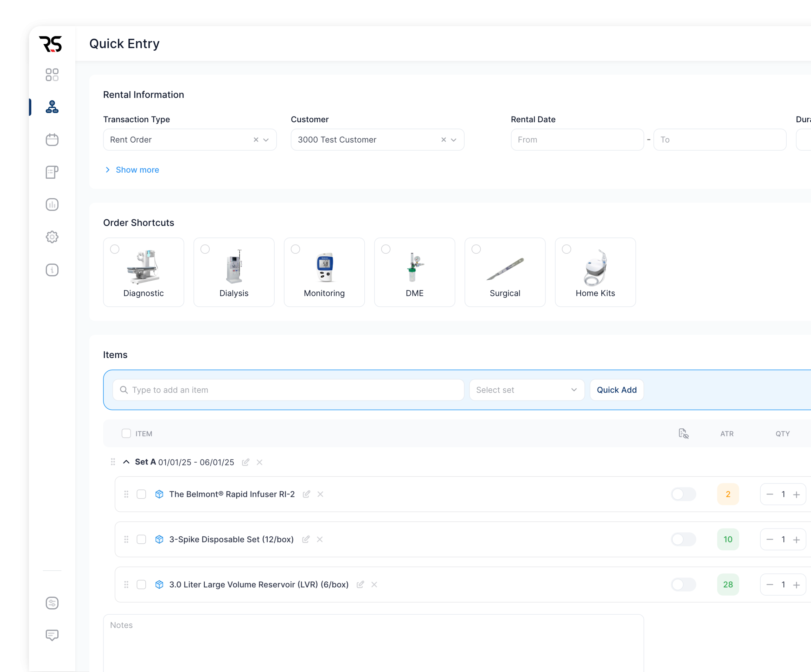Click the Diagnostic equipment thumbnail
Image resolution: width=811 pixels, height=672 pixels.
click(x=143, y=266)
